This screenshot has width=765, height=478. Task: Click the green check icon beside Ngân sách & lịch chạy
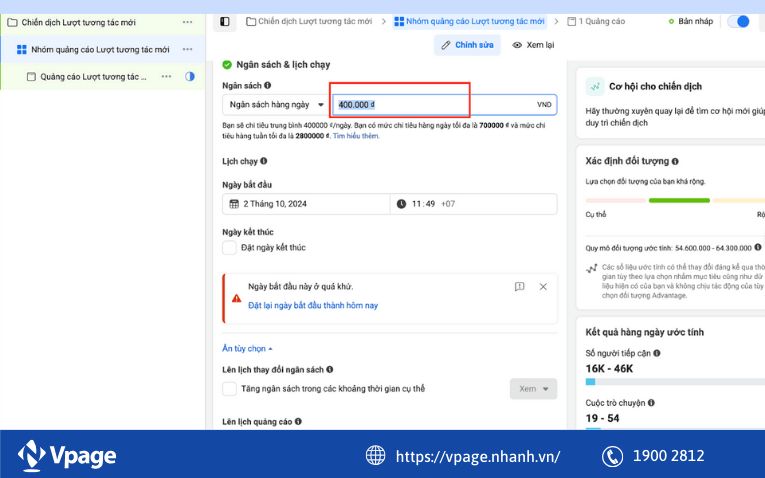click(227, 65)
